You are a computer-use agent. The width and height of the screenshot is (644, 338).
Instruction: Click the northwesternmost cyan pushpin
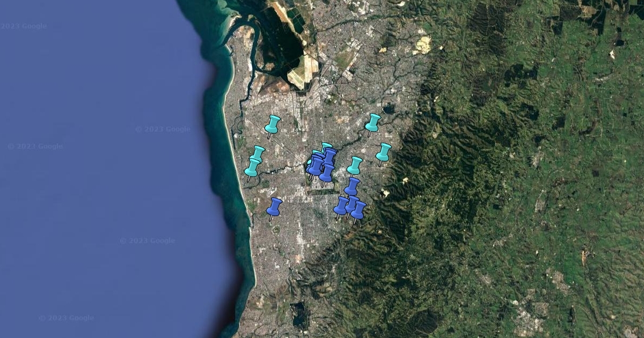pos(273,124)
